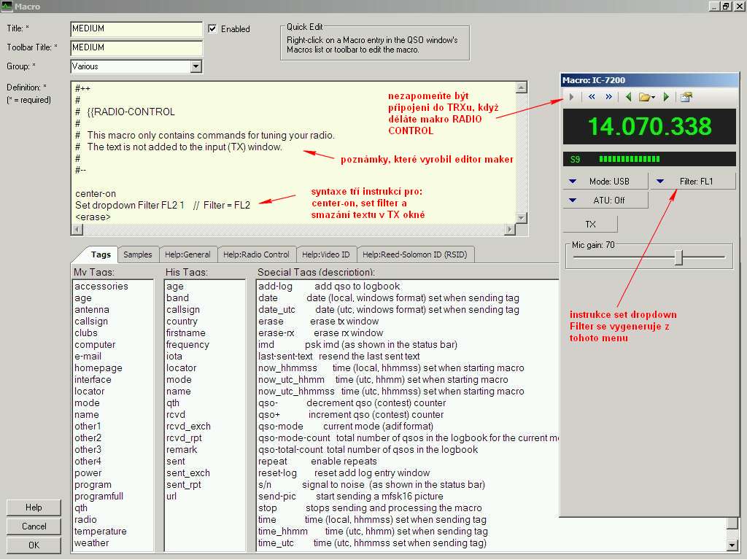Open the Help:Radio Control tab
Screen dimensions: 747x560
256,254
